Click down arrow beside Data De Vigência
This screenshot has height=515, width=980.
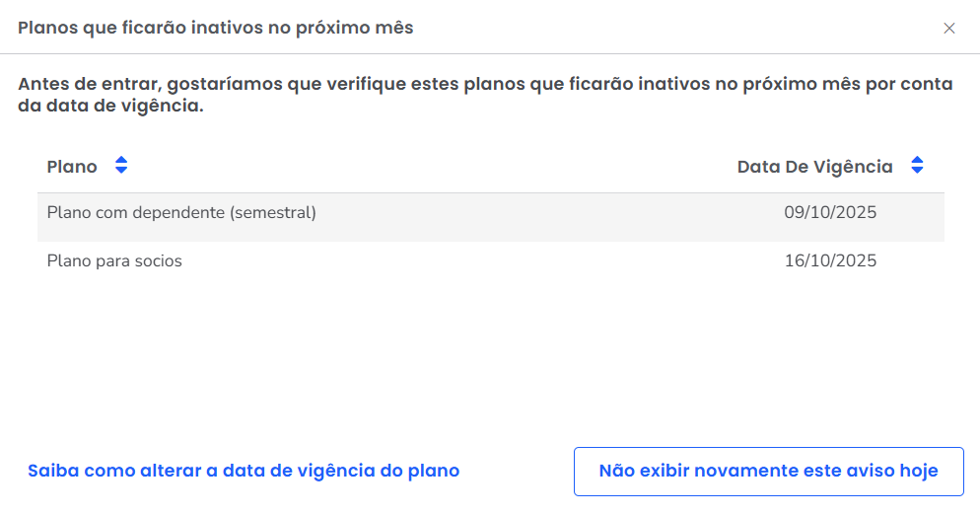pos(917,172)
